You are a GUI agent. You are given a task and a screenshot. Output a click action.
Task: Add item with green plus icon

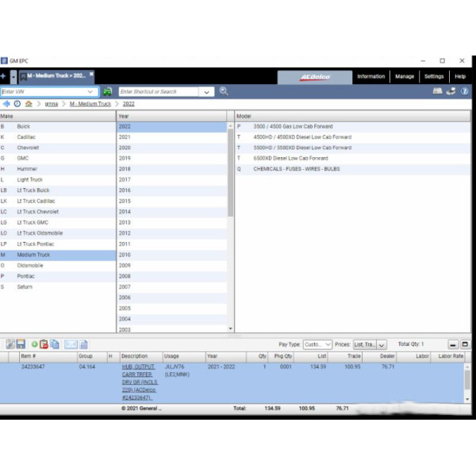coord(35,344)
